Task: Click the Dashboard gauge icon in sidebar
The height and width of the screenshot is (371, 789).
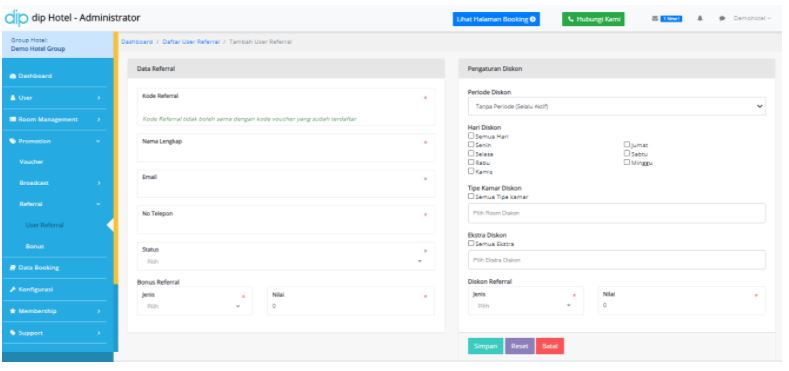Action: coord(13,76)
